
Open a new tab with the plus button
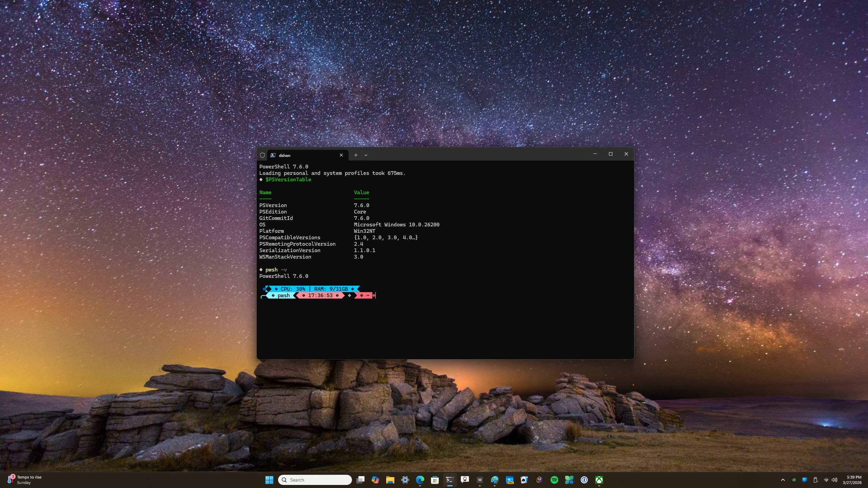(355, 155)
